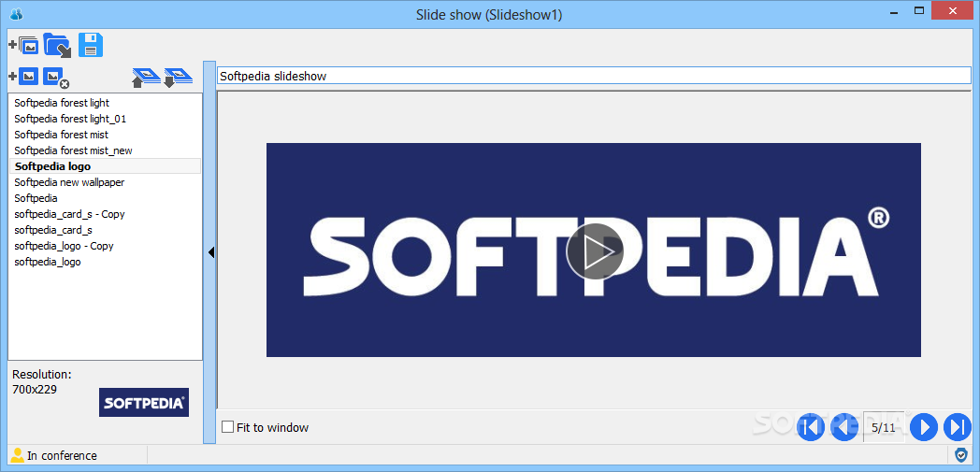Click the app icon in the title bar
980x472 pixels.
point(16,14)
